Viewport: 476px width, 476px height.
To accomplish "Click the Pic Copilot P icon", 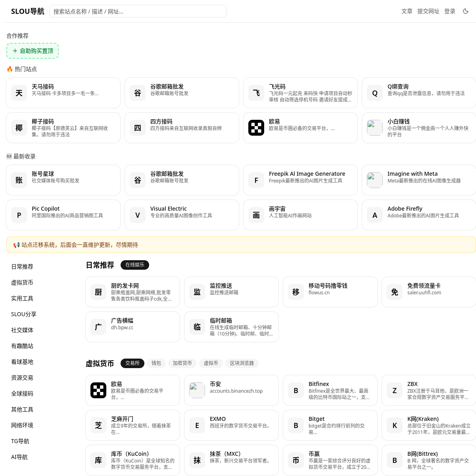I will (19, 215).
